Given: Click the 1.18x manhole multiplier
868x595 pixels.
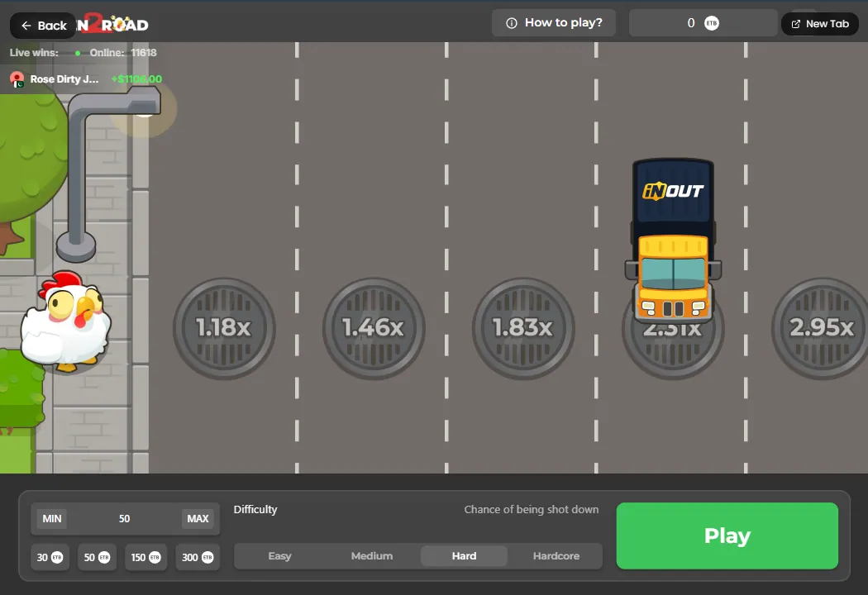Looking at the screenshot, I should (224, 328).
